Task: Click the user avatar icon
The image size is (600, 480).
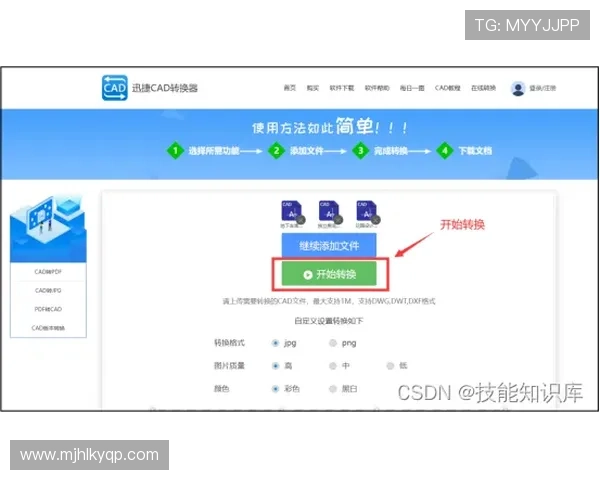Action: click(518, 88)
